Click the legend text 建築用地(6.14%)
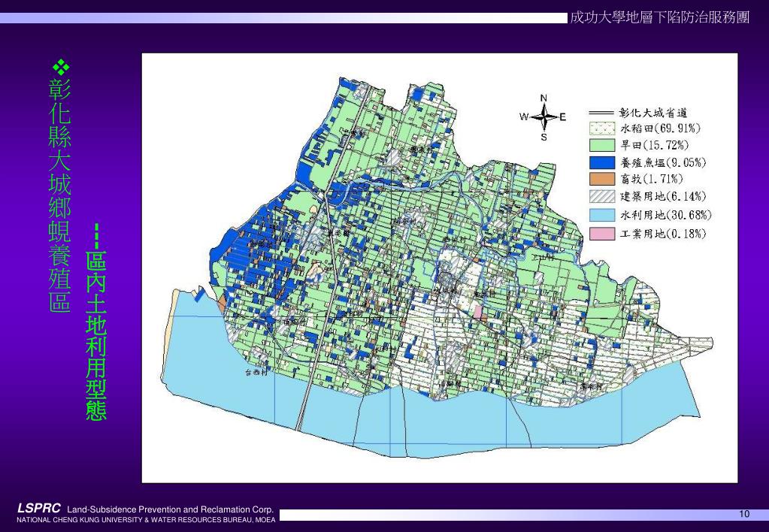 [663, 197]
